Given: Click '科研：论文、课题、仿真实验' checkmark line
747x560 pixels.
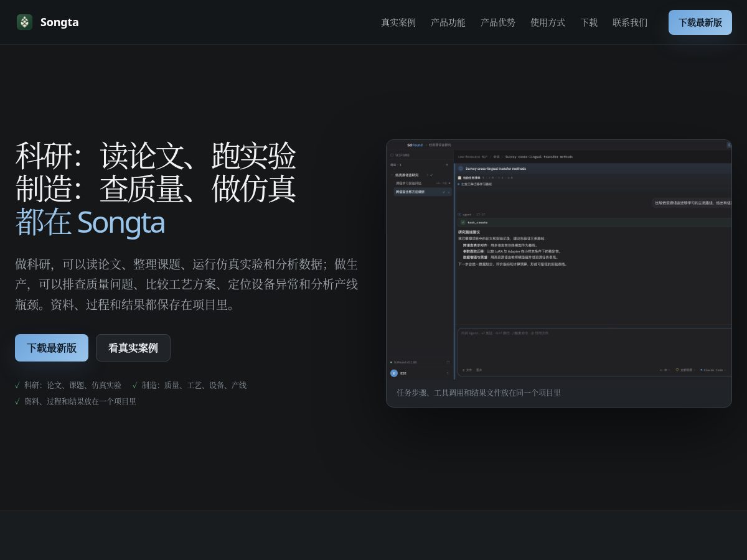Looking at the screenshot, I should (x=68, y=385).
